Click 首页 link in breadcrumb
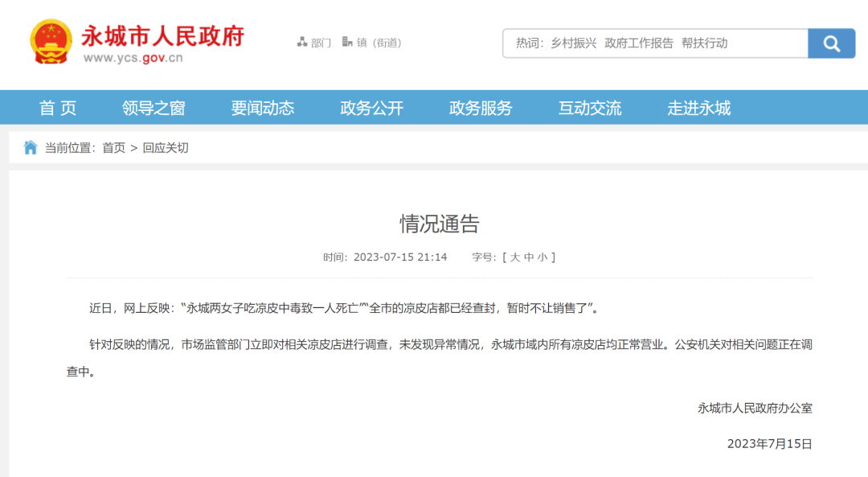Screen dimensions: 868x477 (113, 148)
